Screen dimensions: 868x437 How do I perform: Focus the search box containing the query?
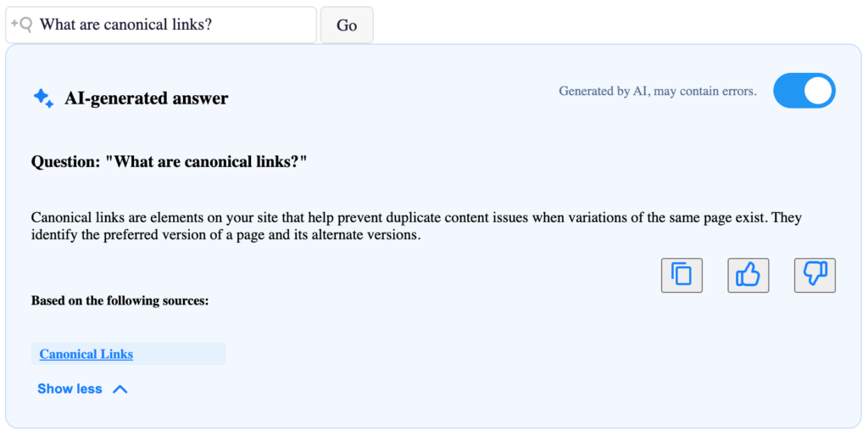(170, 25)
